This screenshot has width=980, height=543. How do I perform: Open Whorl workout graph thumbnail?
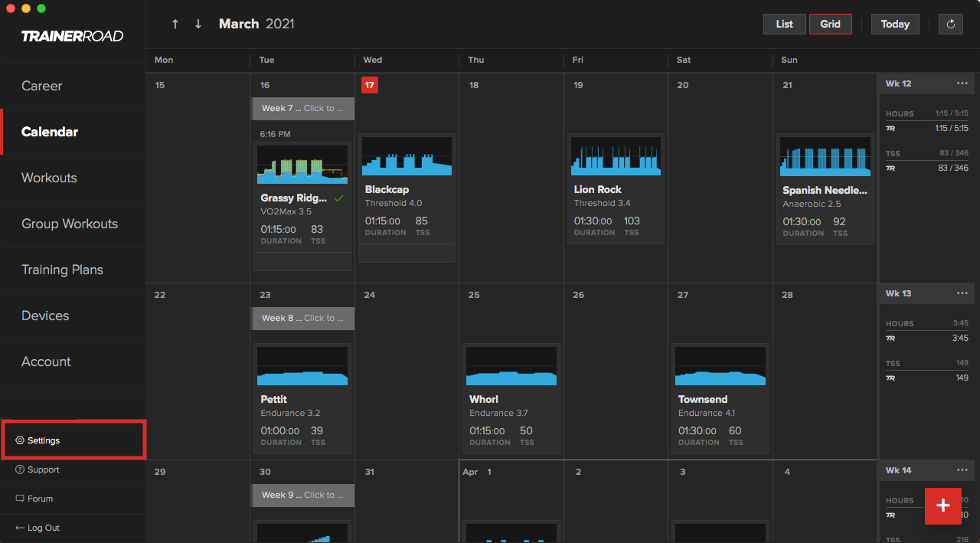point(511,366)
